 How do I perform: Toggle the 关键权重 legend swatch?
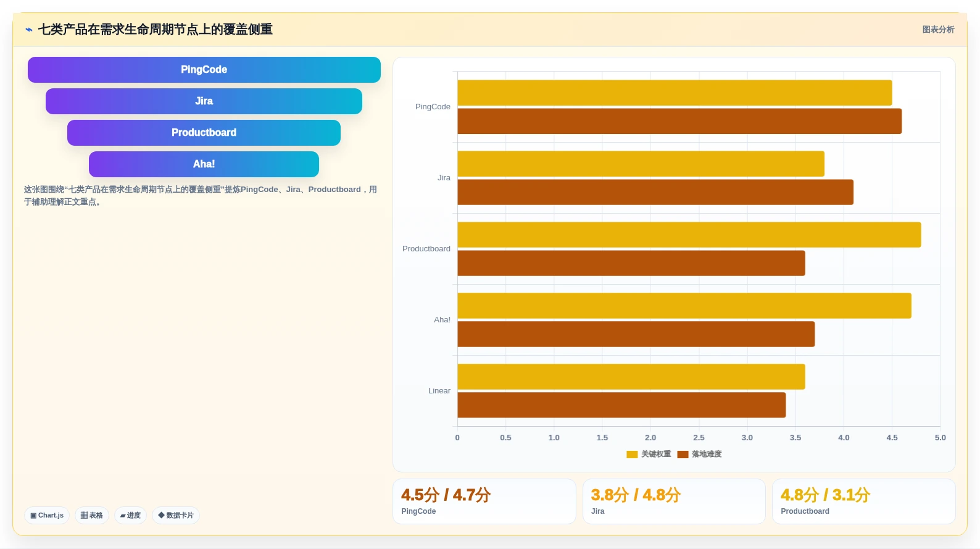pyautogui.click(x=632, y=455)
